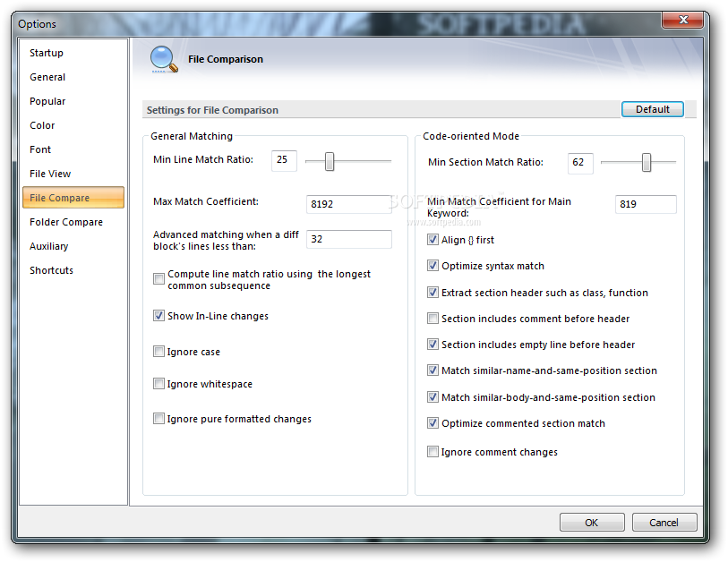Select File View in the sidebar
This screenshot has height=562, width=728.
(50, 174)
